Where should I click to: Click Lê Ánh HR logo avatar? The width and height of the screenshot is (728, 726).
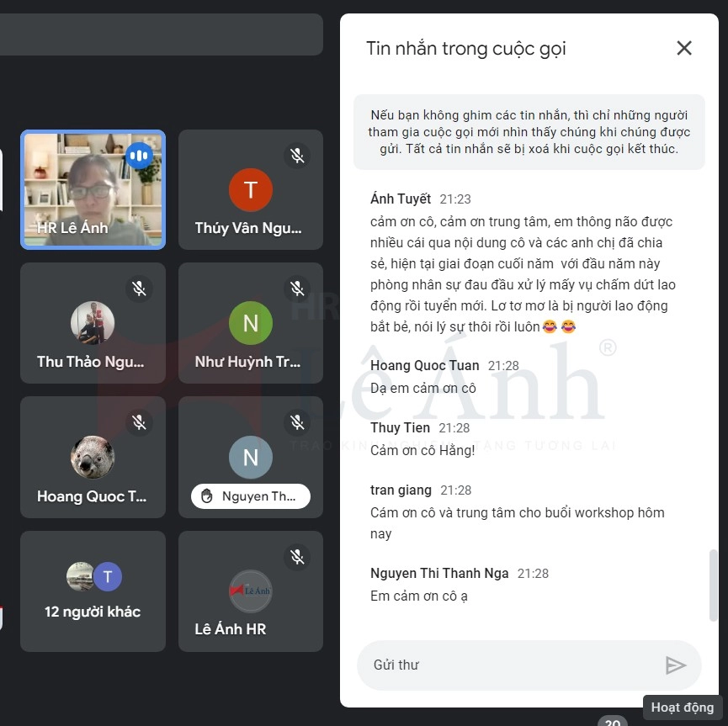pos(251,591)
